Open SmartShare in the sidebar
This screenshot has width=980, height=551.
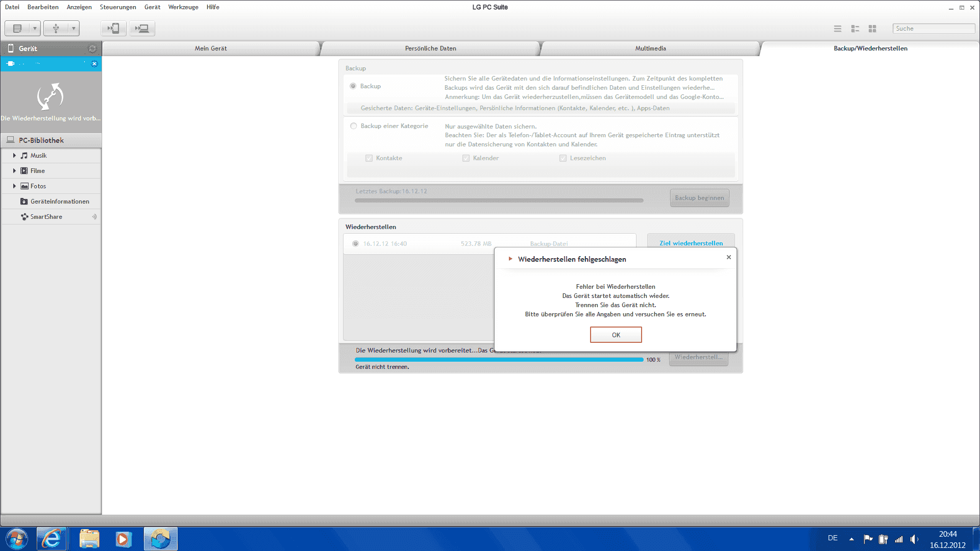[46, 217]
